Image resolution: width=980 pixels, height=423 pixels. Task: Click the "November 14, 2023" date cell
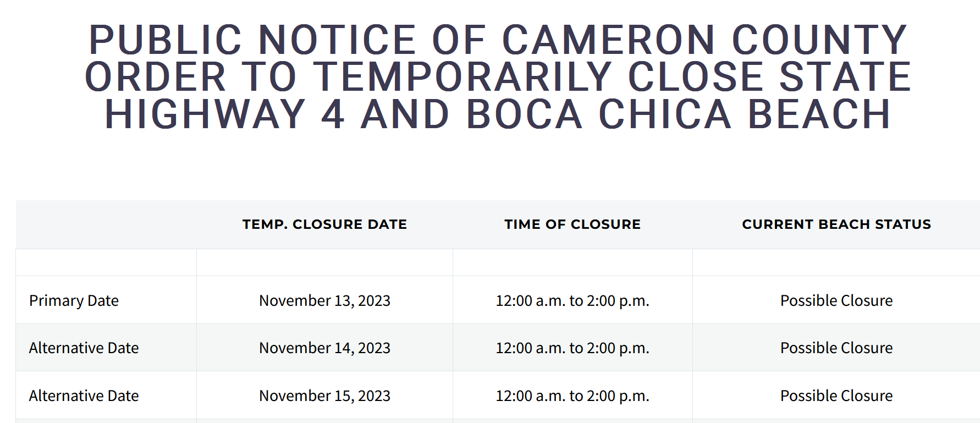coord(324,348)
